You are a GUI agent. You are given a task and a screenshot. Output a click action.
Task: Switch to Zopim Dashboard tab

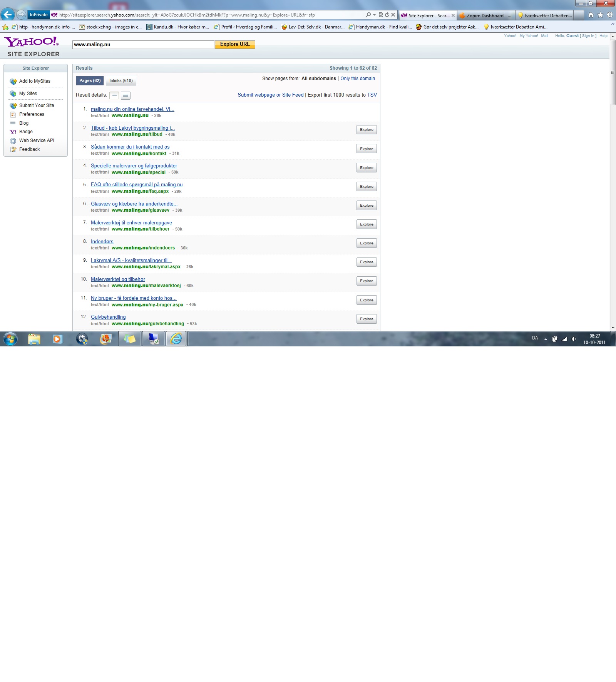click(486, 16)
